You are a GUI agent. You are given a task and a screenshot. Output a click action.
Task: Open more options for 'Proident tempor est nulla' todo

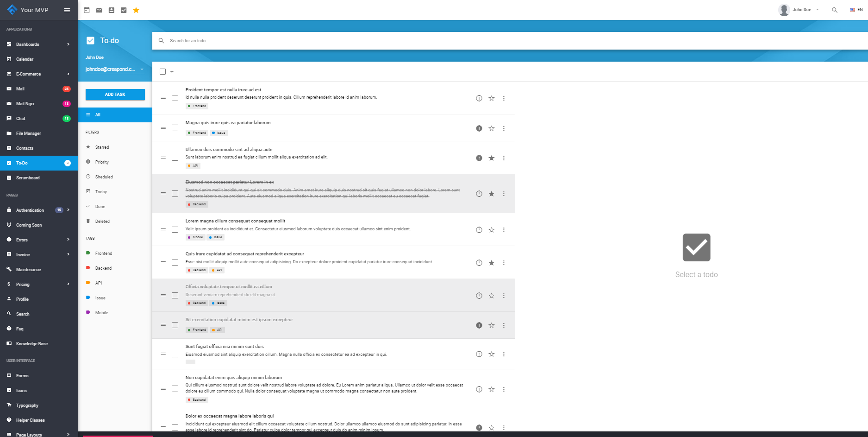click(504, 98)
